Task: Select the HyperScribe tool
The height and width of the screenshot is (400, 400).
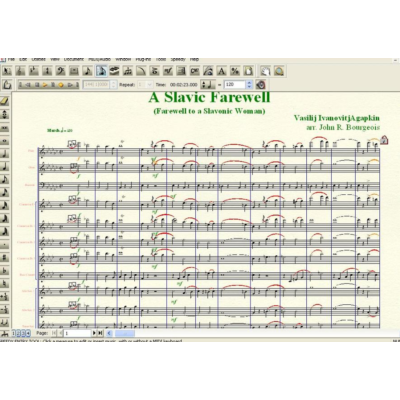Action: click(114, 71)
